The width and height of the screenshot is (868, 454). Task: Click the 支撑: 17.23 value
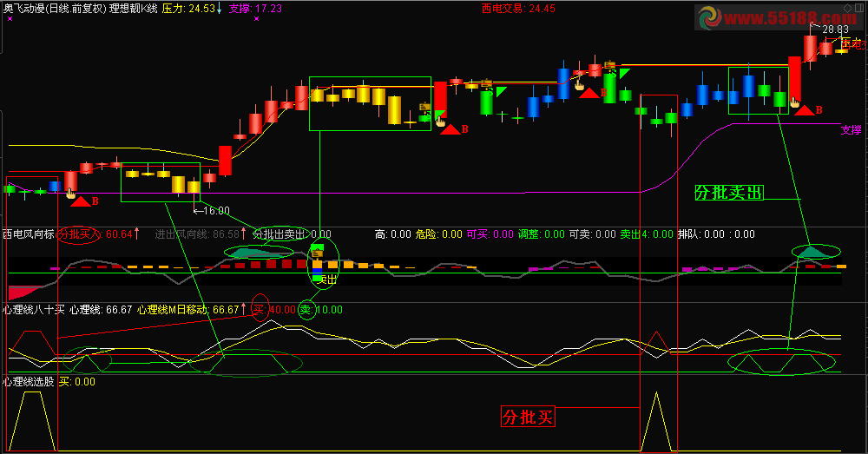[x=255, y=9]
